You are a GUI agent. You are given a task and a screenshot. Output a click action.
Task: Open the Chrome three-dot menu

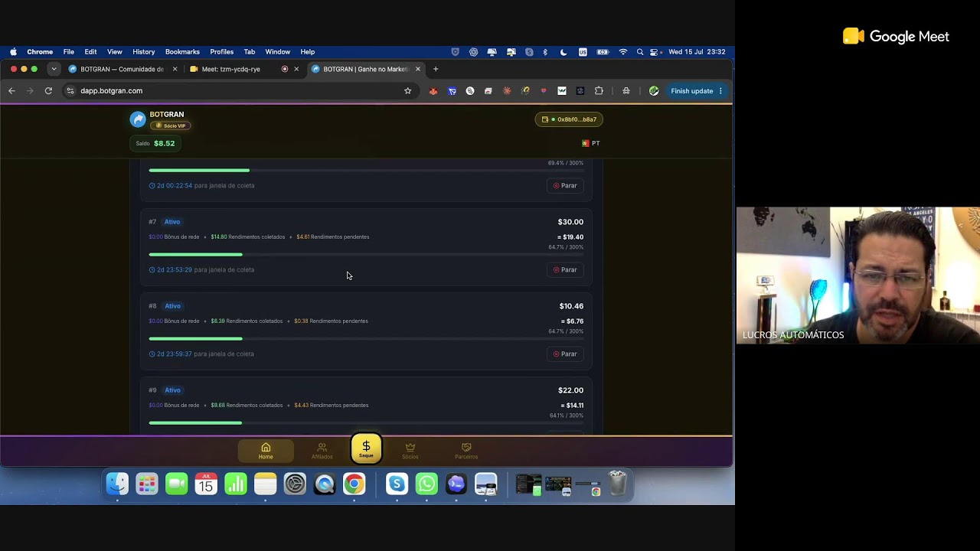click(720, 91)
